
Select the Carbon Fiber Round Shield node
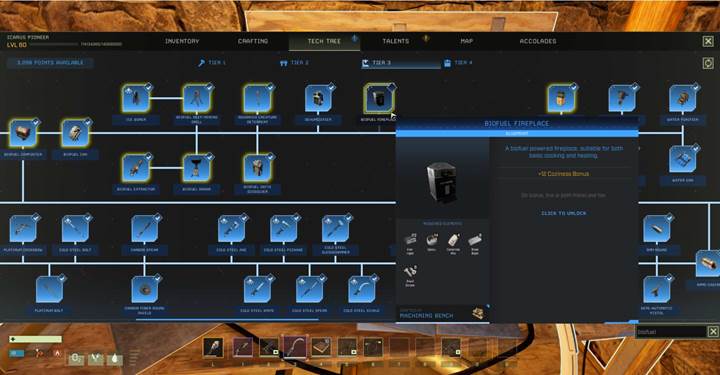coord(145,289)
